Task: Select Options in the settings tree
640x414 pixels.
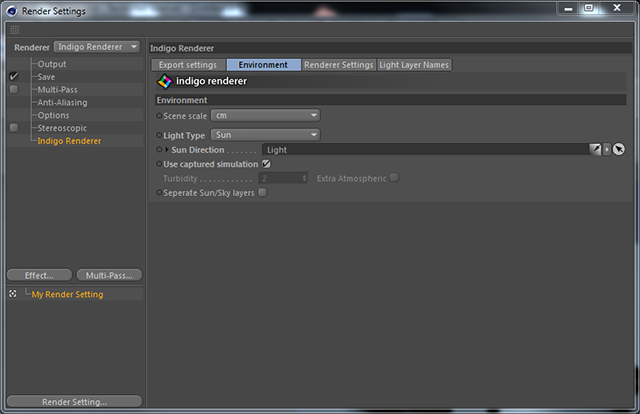Action: tap(53, 115)
